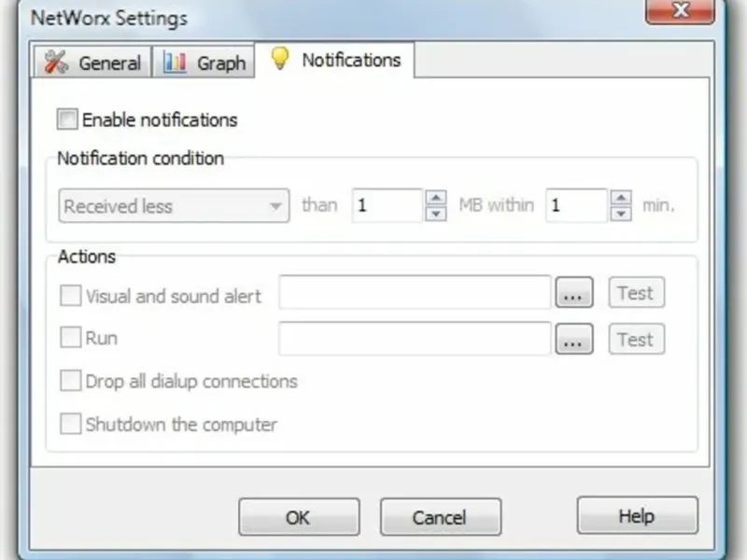
Task: Check Visual and sound alert
Action: 71,295
